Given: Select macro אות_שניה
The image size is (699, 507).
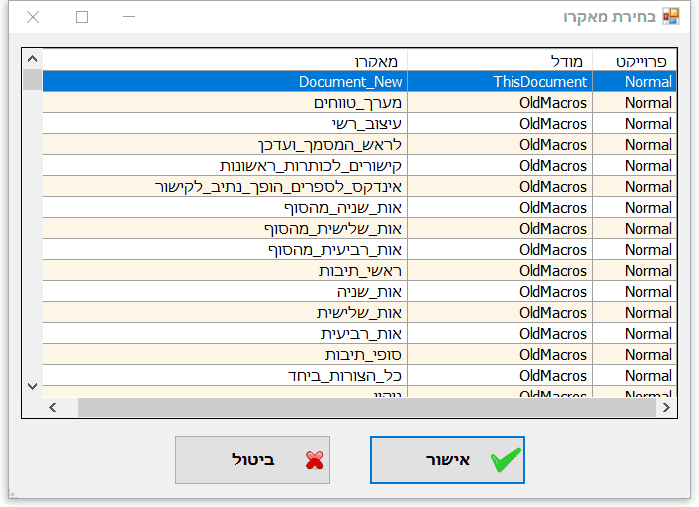Looking at the screenshot, I should coord(225,291).
